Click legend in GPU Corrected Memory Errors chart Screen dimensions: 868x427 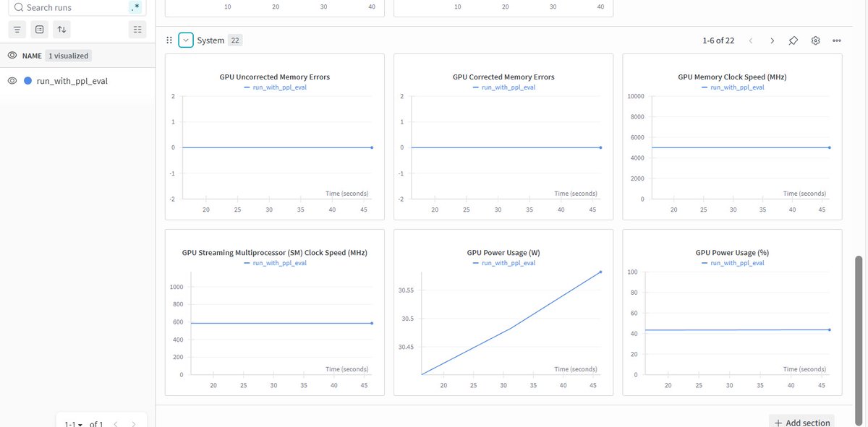[x=503, y=87]
